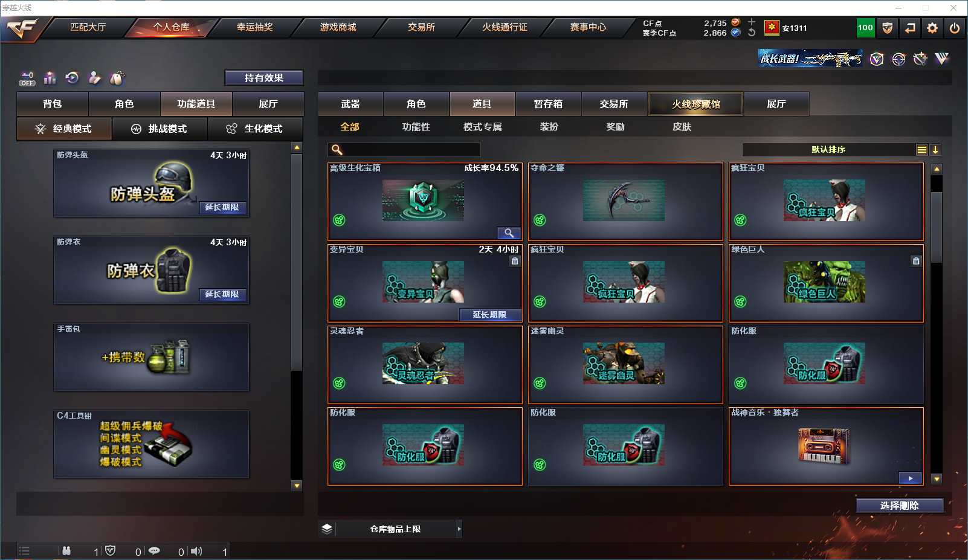Toggle the key OFF switch icon

27,79
